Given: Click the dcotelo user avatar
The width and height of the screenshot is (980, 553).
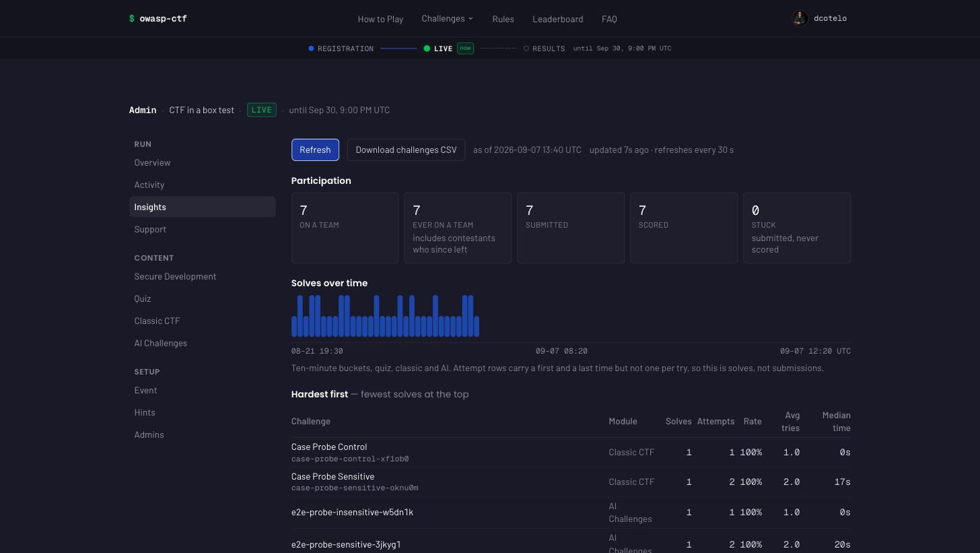Looking at the screenshot, I should (x=800, y=18).
